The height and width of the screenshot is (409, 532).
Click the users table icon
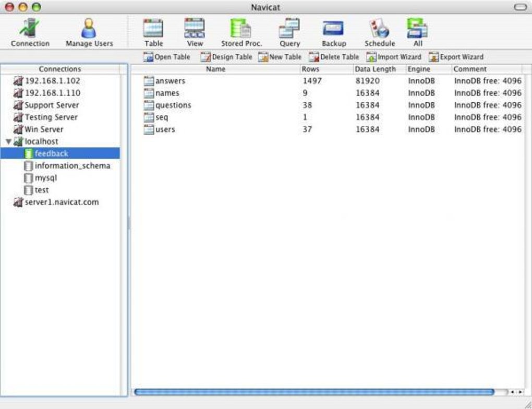pos(149,129)
